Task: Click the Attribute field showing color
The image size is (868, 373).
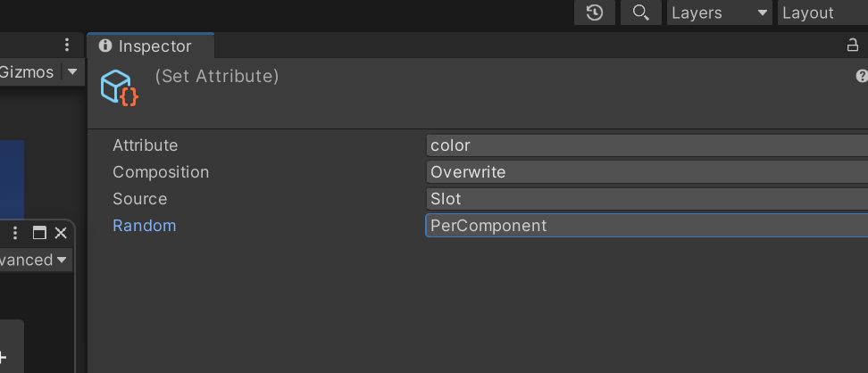Action: tap(647, 145)
